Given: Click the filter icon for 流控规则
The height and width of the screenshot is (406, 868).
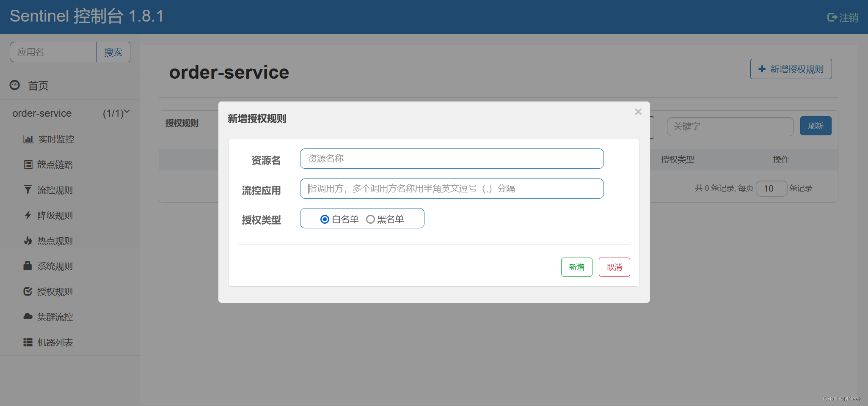Looking at the screenshot, I should tap(28, 190).
